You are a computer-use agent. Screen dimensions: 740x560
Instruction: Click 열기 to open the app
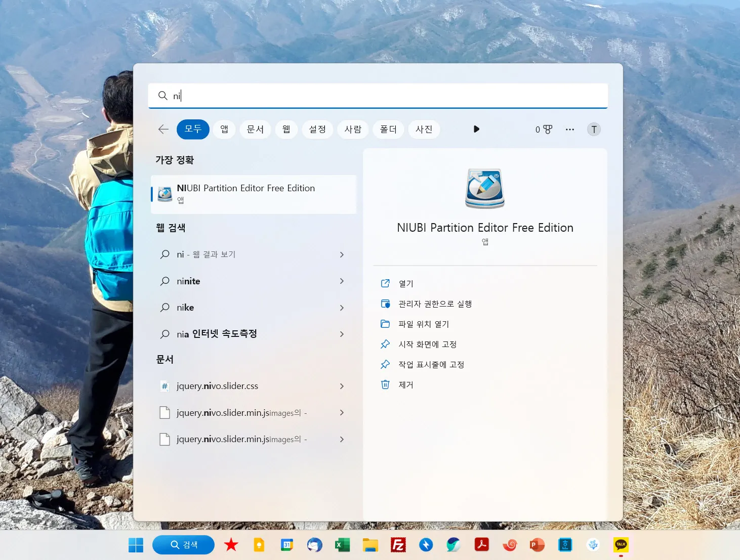pos(406,284)
